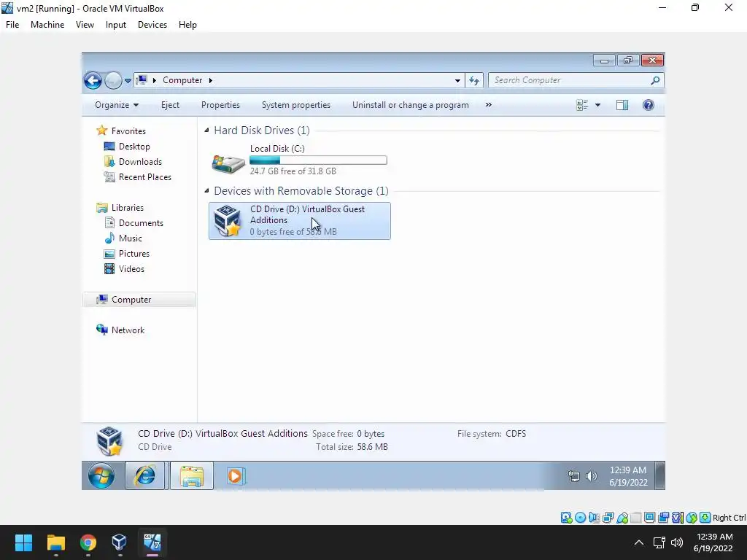The width and height of the screenshot is (747, 560).
Task: Select the Documents library
Action: [141, 223]
